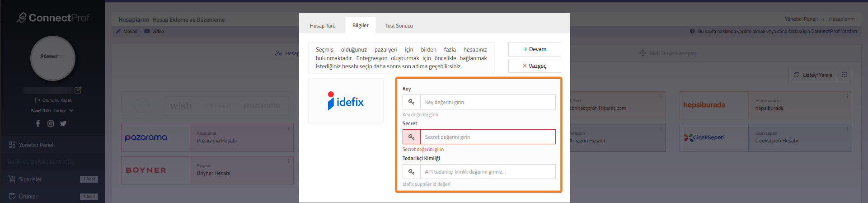Click the Hesaplarım breadcrumb
The height and width of the screenshot is (203, 868).
[x=842, y=19]
